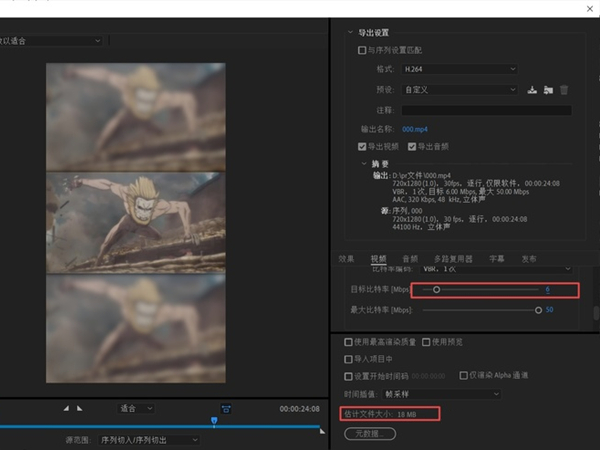Switch to the 字幕 tab

click(496, 258)
